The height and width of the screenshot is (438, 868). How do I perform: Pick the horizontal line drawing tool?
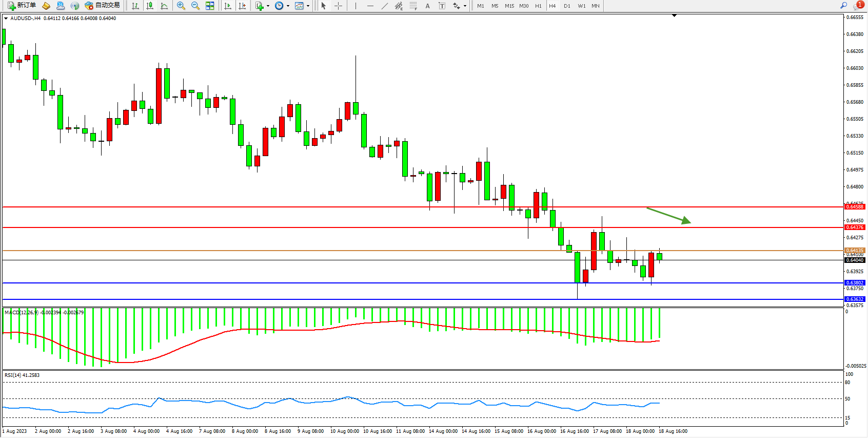[x=370, y=6]
